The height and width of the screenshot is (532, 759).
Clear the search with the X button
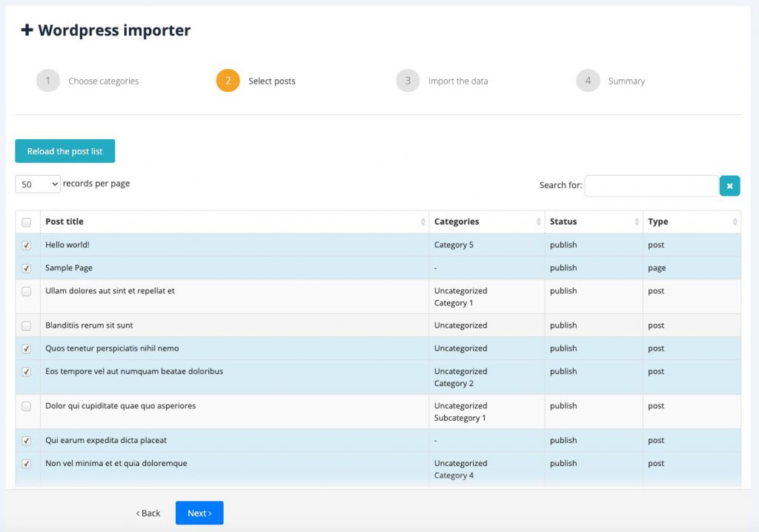click(x=729, y=186)
